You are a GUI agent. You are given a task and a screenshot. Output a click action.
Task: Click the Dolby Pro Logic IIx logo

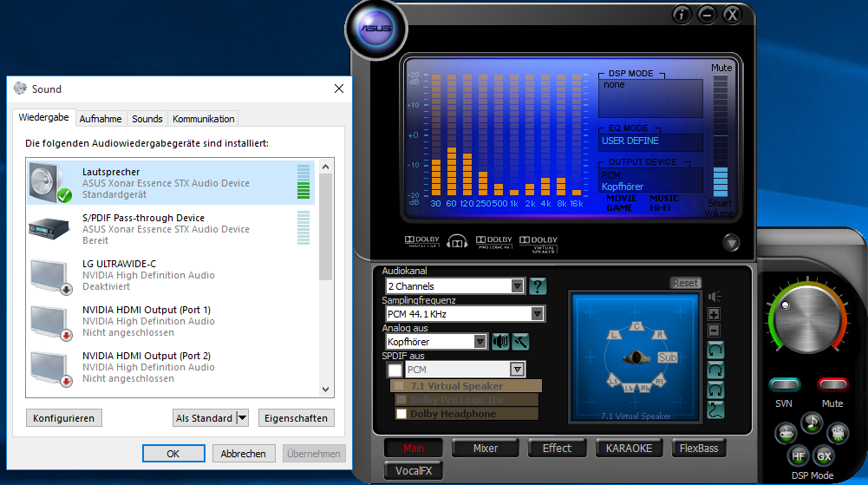tap(493, 242)
